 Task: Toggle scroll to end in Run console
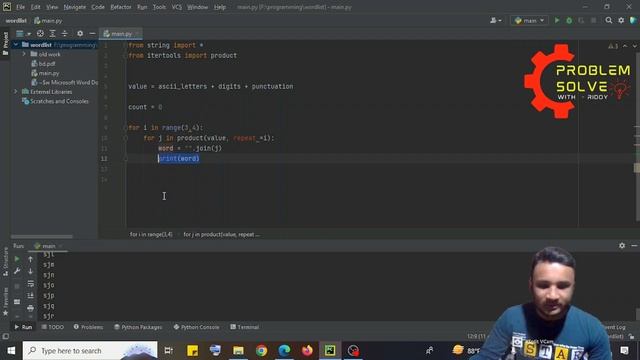pos(31,296)
